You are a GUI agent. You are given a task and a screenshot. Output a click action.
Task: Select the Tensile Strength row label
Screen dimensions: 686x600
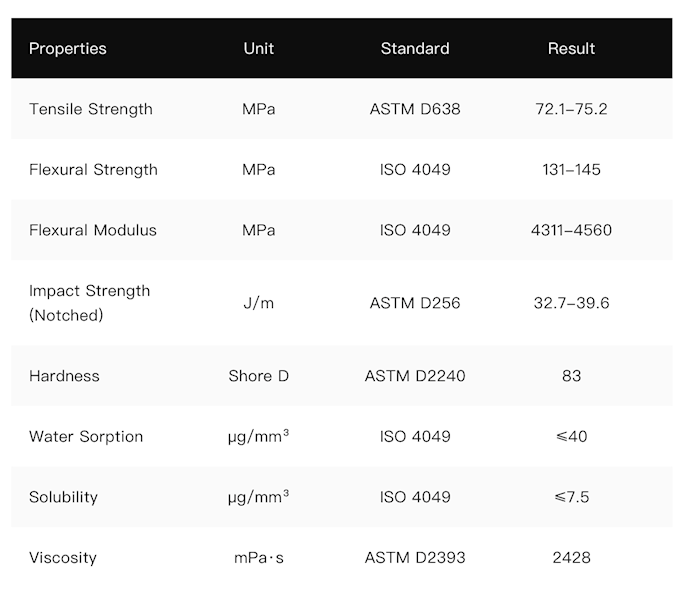click(91, 109)
